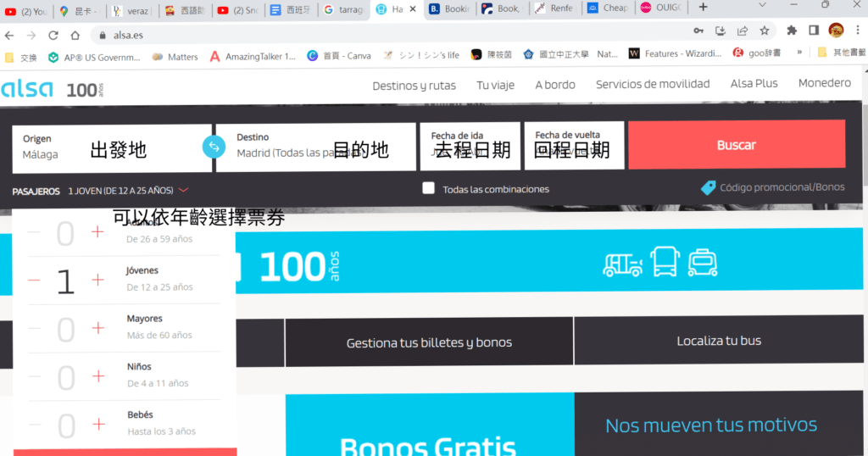The width and height of the screenshot is (868, 456).
Task: Close the active Alsa tab
Action: (x=413, y=8)
